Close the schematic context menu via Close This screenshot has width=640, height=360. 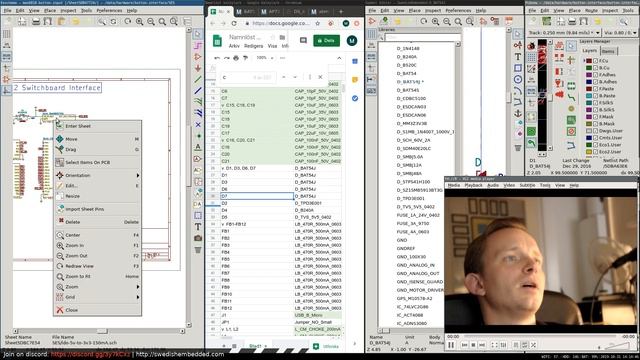(x=98, y=310)
